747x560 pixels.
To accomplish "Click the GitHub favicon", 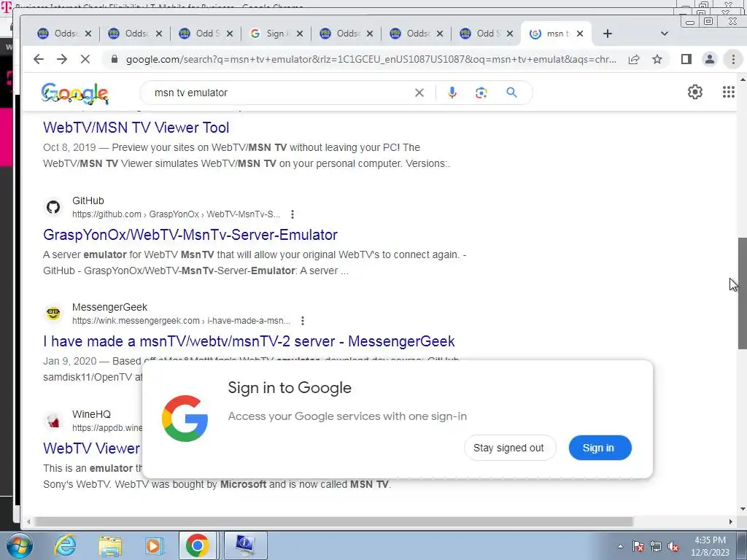I will pyautogui.click(x=53, y=207).
